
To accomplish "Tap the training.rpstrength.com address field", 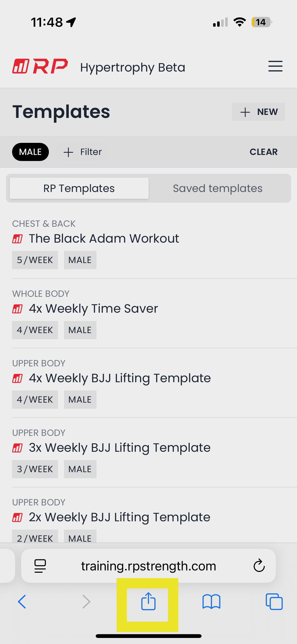I will tap(148, 566).
